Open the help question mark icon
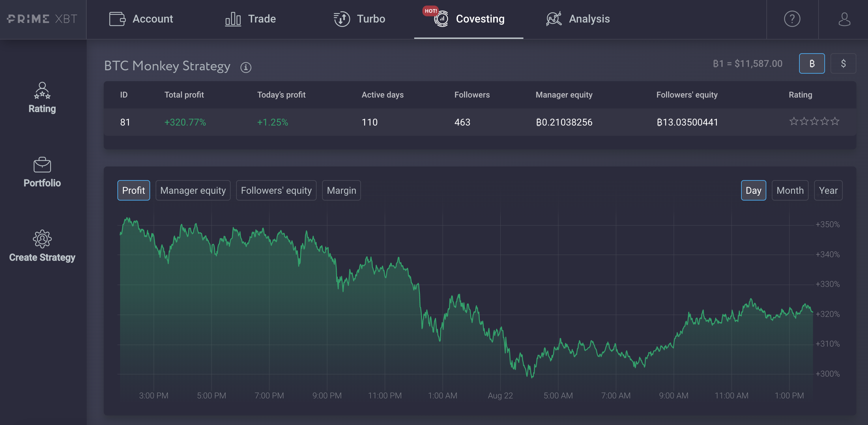 [x=792, y=19]
